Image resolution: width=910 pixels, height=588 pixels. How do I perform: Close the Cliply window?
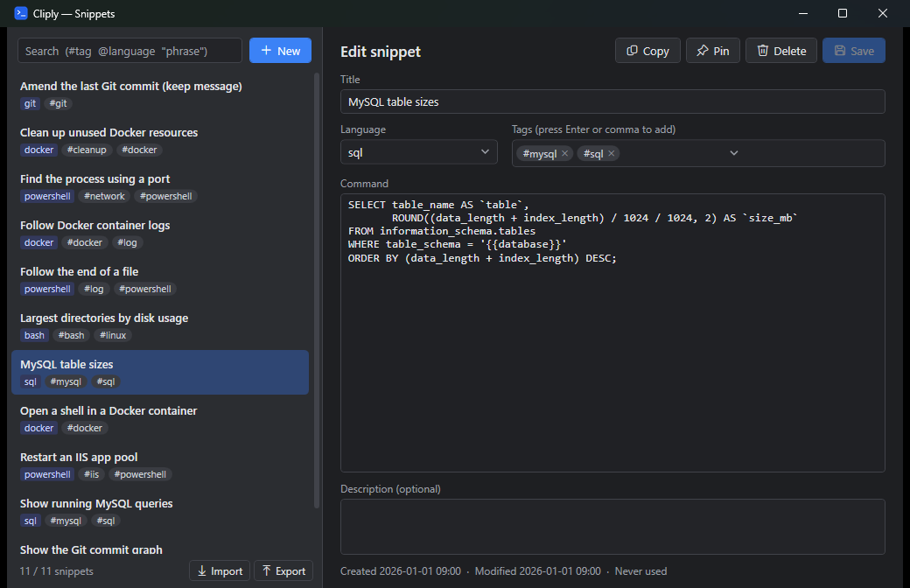[883, 13]
